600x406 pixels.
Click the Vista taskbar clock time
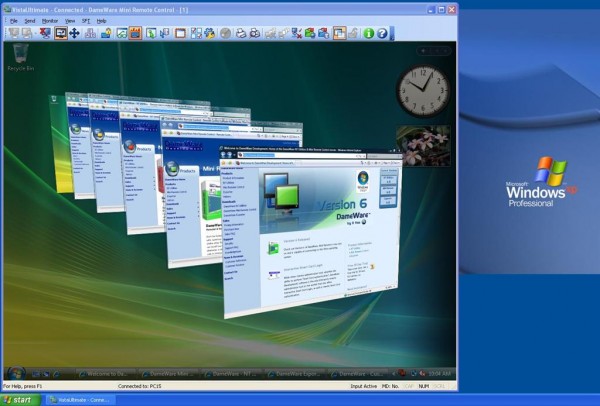441,374
